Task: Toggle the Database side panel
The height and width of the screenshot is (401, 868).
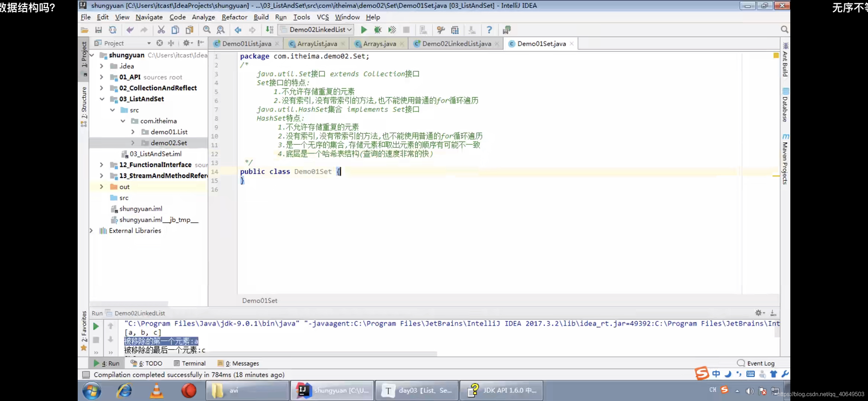Action: click(785, 105)
